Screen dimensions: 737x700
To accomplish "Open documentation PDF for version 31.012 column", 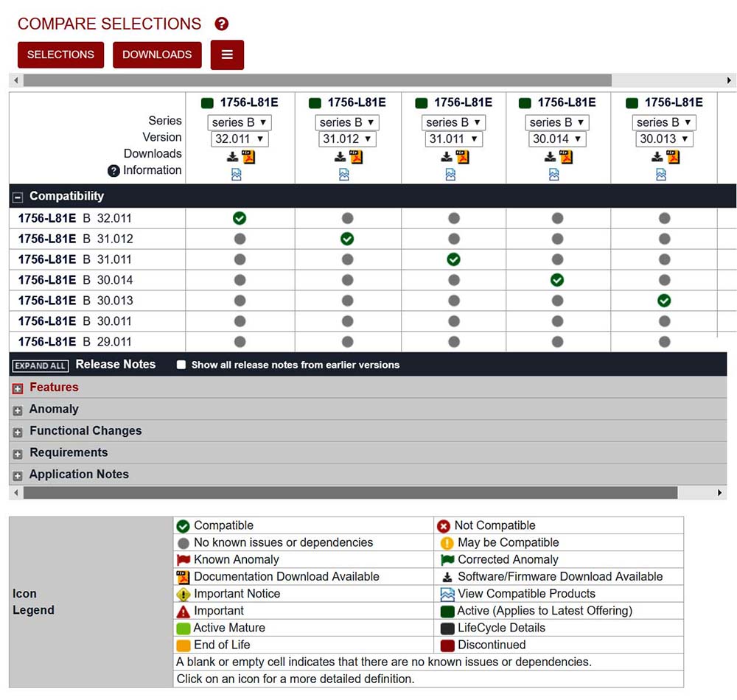I will (x=356, y=156).
